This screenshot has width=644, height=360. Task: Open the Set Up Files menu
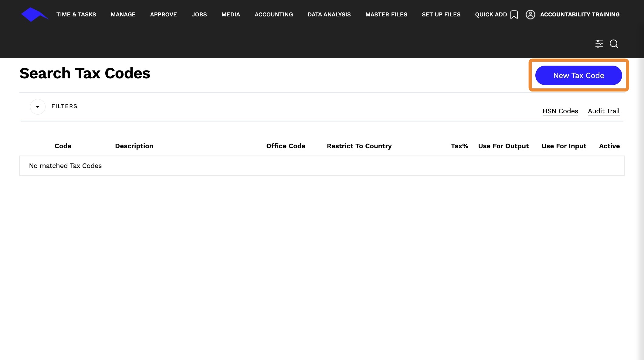441,15
